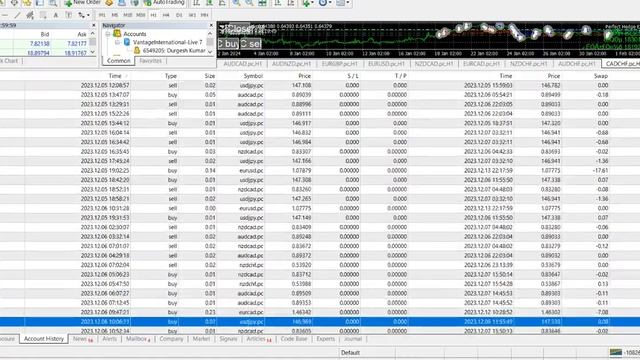The width and height of the screenshot is (640, 360).
Task: Sort history by the Type column header
Action: (171, 76)
